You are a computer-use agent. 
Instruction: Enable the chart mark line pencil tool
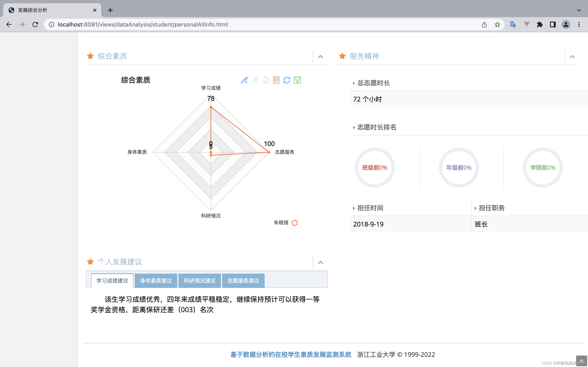[244, 80]
